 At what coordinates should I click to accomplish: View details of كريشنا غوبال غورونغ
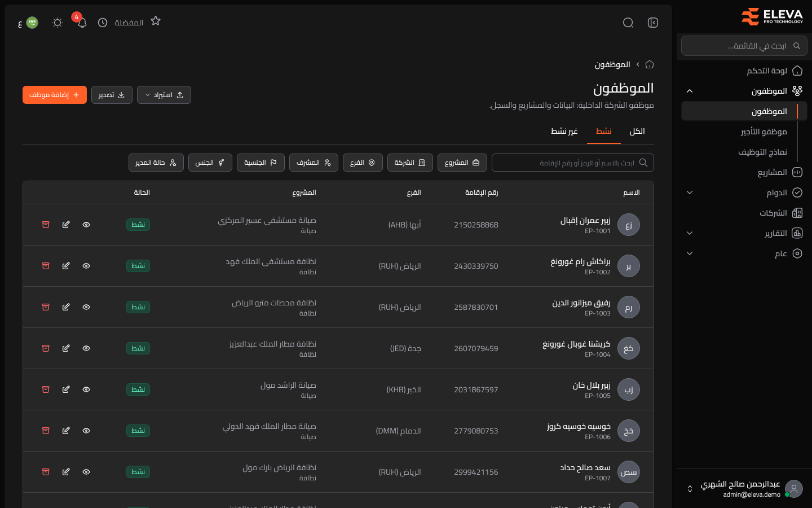86,348
